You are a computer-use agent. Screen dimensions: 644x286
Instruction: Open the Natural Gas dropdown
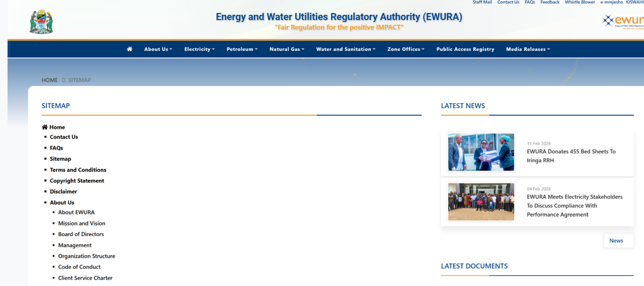pos(287,49)
